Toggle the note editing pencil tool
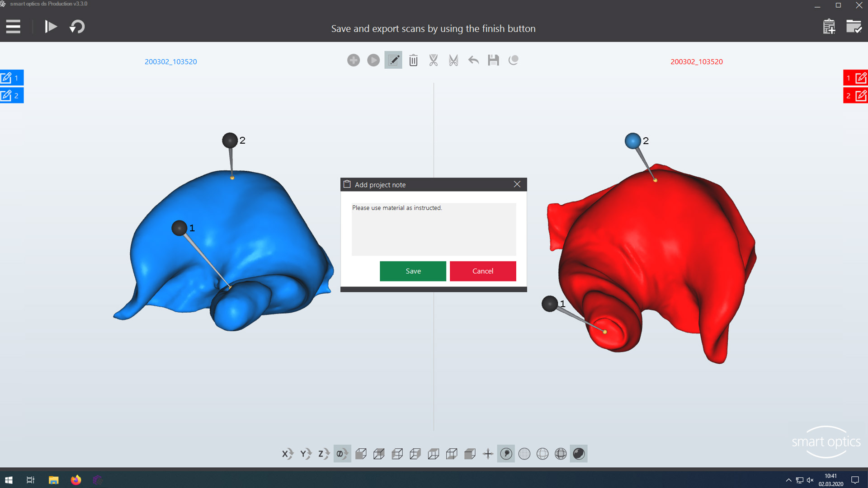868x488 pixels. point(393,60)
